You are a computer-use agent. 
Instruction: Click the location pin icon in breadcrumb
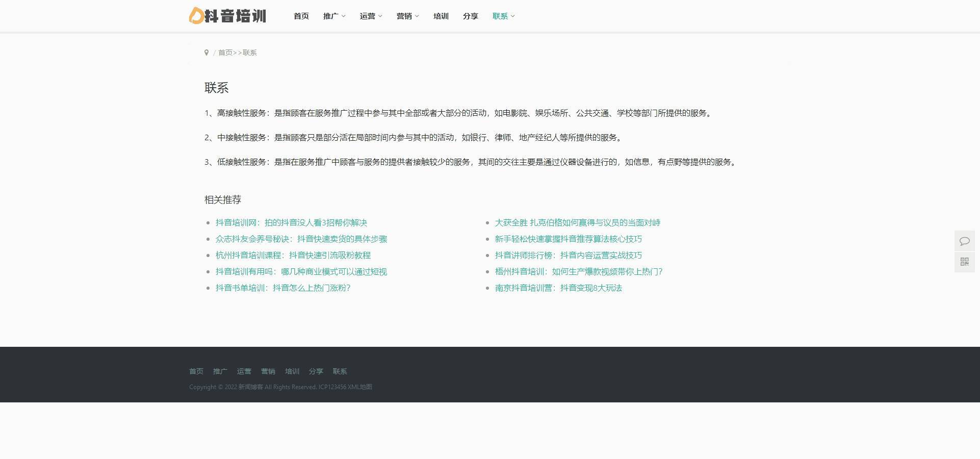pos(207,52)
